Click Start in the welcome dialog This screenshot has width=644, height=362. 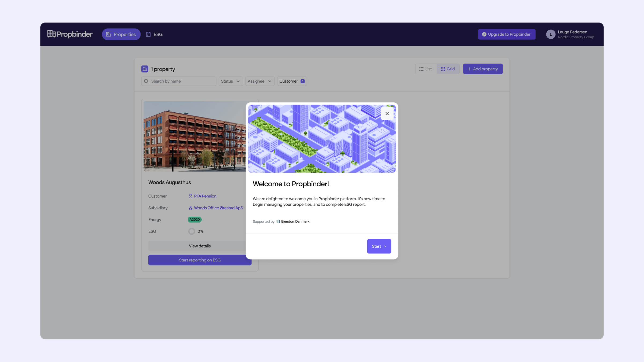pyautogui.click(x=379, y=246)
